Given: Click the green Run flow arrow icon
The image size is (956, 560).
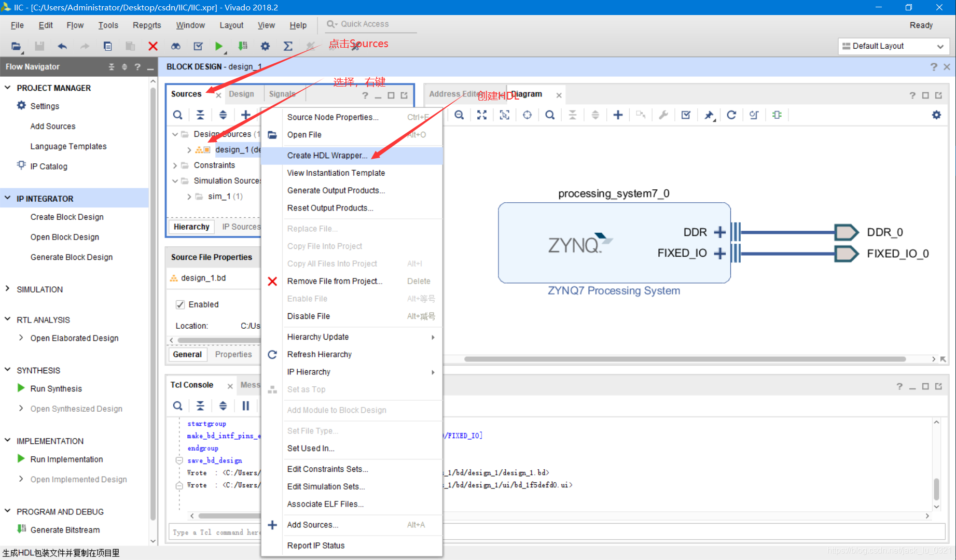Looking at the screenshot, I should coord(219,46).
